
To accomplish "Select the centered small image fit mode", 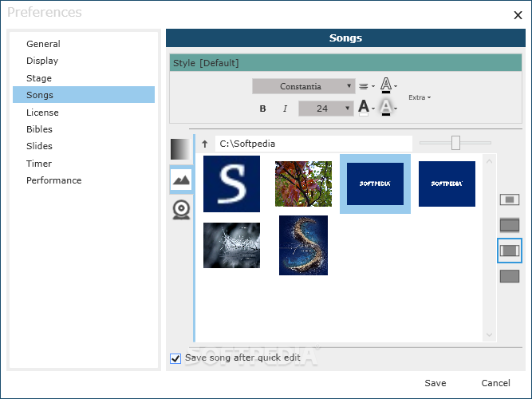I will (x=510, y=199).
